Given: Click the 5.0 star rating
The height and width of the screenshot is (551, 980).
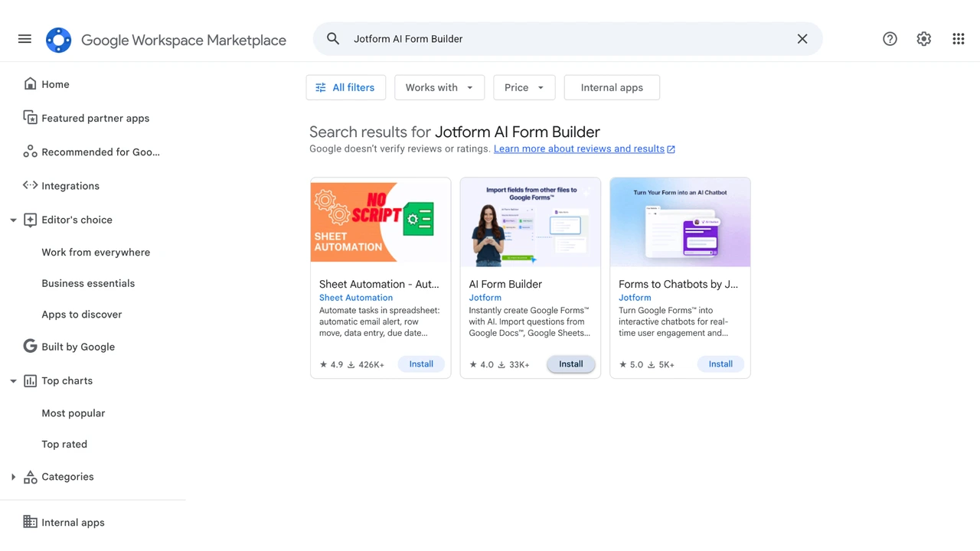Looking at the screenshot, I should pyautogui.click(x=632, y=364).
